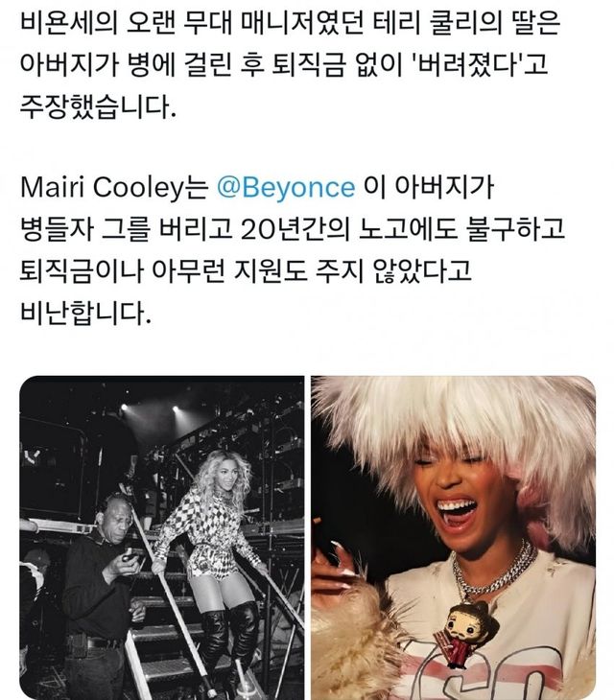Open the black-and-white backstage photo
Screen dimensions: 614x700
[x=162, y=538]
